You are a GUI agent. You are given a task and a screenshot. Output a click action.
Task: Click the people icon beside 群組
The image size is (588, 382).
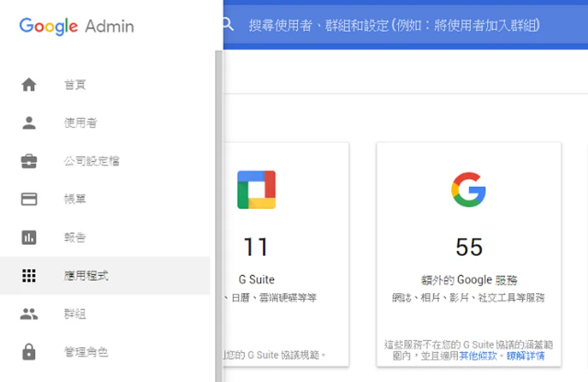pyautogui.click(x=29, y=314)
